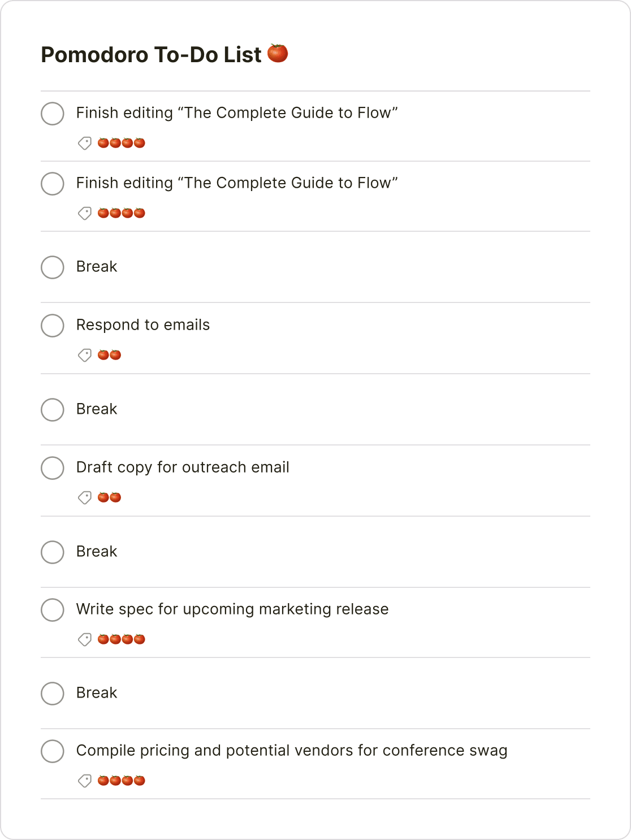The width and height of the screenshot is (631, 840).
Task: Mark the last "Break" item done
Action: pyautogui.click(x=53, y=694)
